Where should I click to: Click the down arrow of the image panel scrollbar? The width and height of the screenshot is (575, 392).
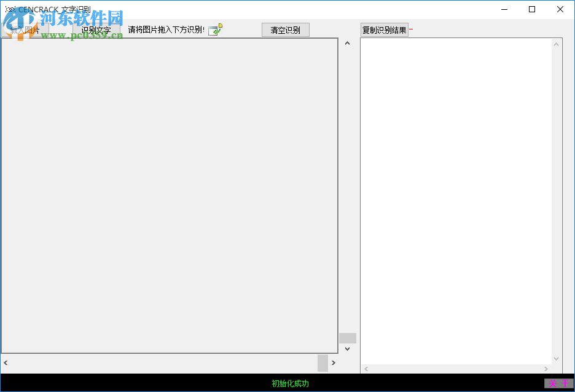[x=347, y=348]
